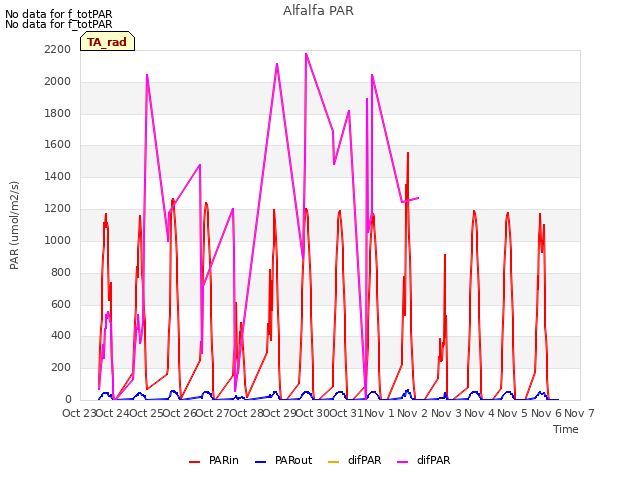Click the 1200 y-axis tick label

58,209
